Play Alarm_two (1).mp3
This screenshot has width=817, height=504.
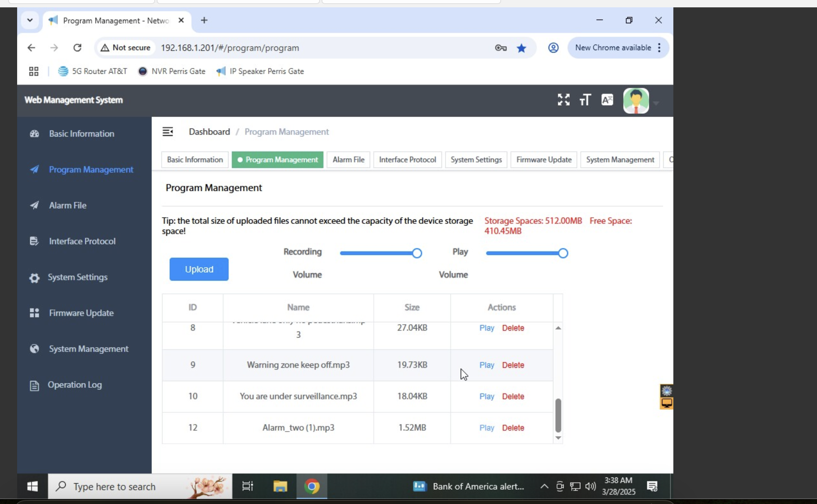tap(486, 428)
